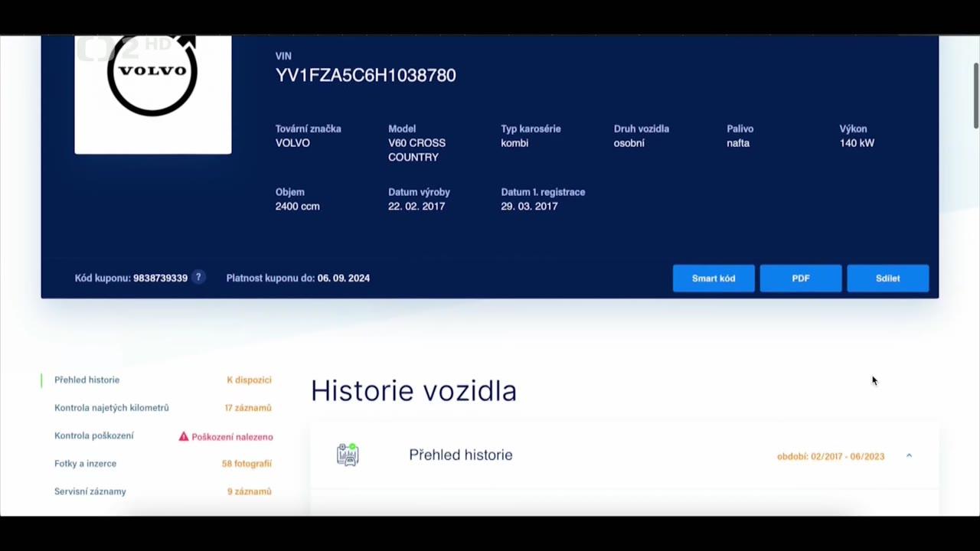
Task: Select Přehled historie in the sidebar
Action: click(x=87, y=380)
